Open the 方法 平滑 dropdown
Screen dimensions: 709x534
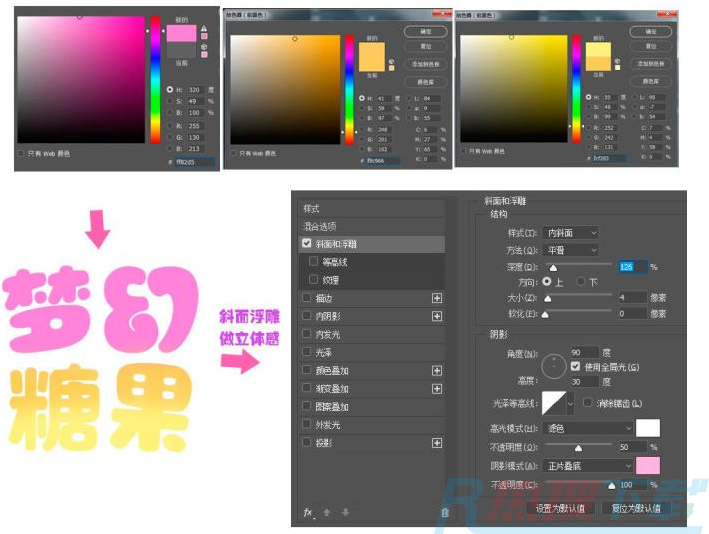(573, 250)
